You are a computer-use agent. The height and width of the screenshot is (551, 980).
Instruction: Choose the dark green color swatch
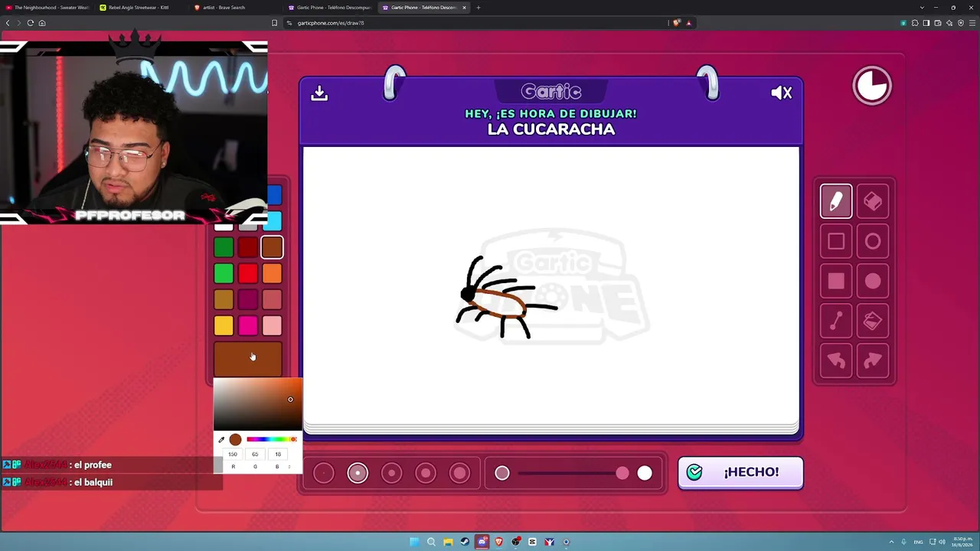click(224, 247)
